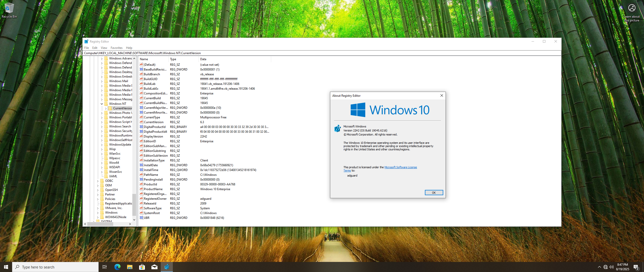644x272 pixels.
Task: Expand the Wow64 tree node
Action: (x=102, y=163)
